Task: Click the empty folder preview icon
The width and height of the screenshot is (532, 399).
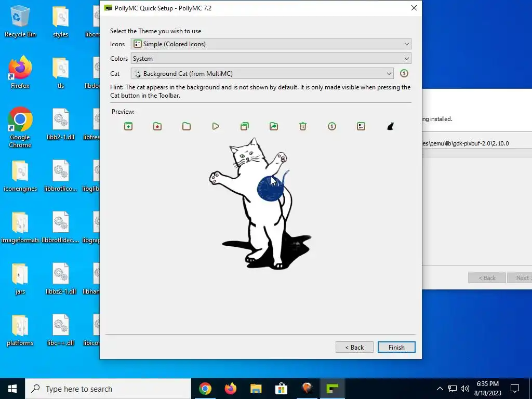Action: click(x=187, y=127)
